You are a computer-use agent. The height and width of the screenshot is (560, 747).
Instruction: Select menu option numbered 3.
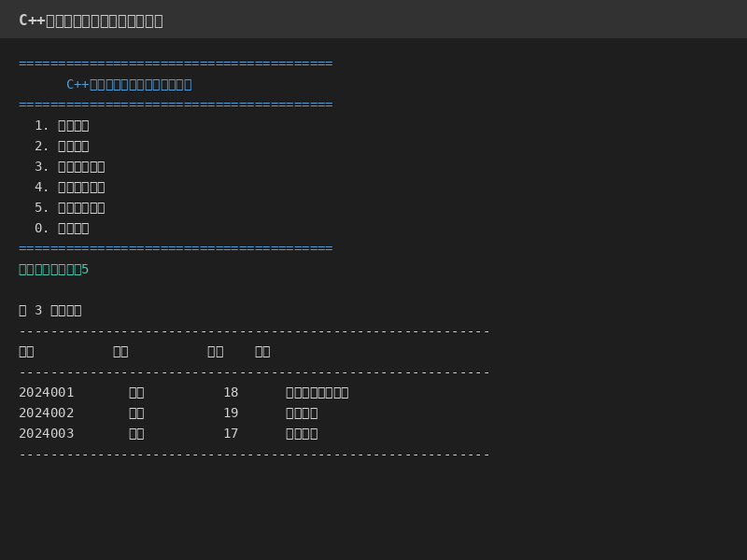(69, 167)
